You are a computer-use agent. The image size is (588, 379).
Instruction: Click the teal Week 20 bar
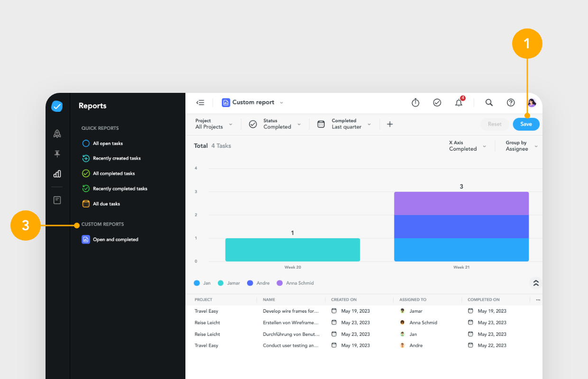click(x=293, y=250)
